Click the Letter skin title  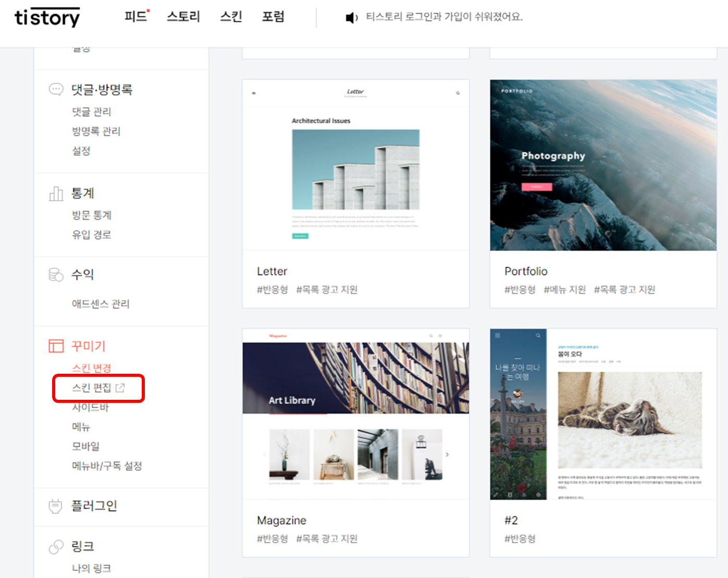[x=272, y=272]
